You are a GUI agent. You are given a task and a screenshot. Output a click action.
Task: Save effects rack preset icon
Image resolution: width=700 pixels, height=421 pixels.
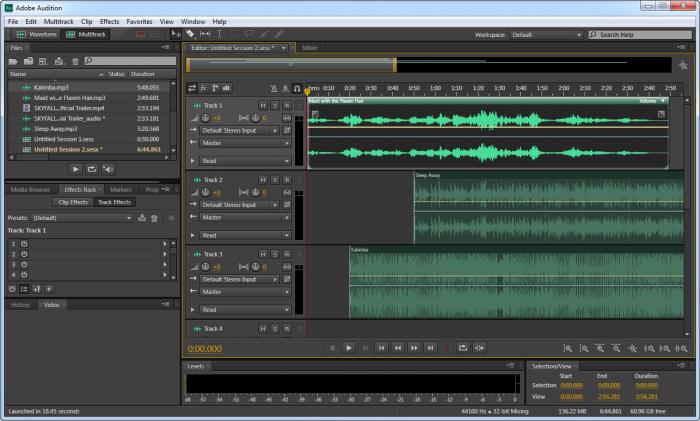coord(142,218)
